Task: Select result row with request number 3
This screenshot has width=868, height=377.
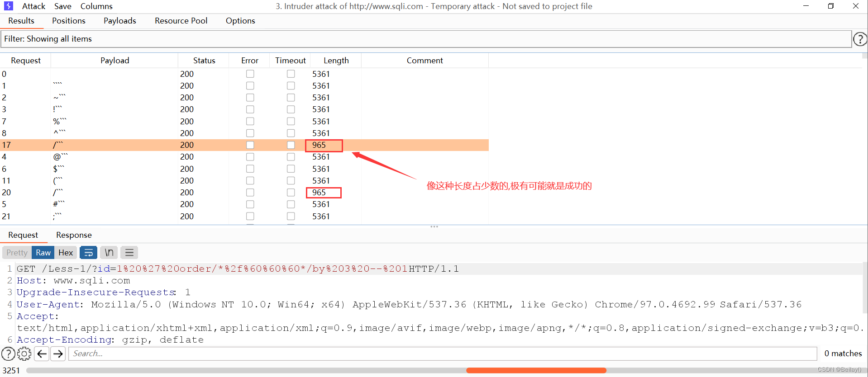Action: pyautogui.click(x=244, y=109)
